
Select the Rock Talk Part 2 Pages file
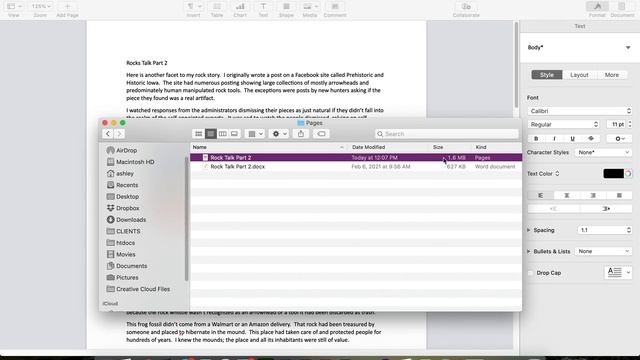click(356, 158)
